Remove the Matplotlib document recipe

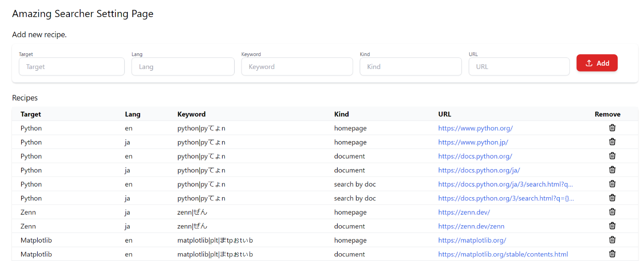pos(612,254)
